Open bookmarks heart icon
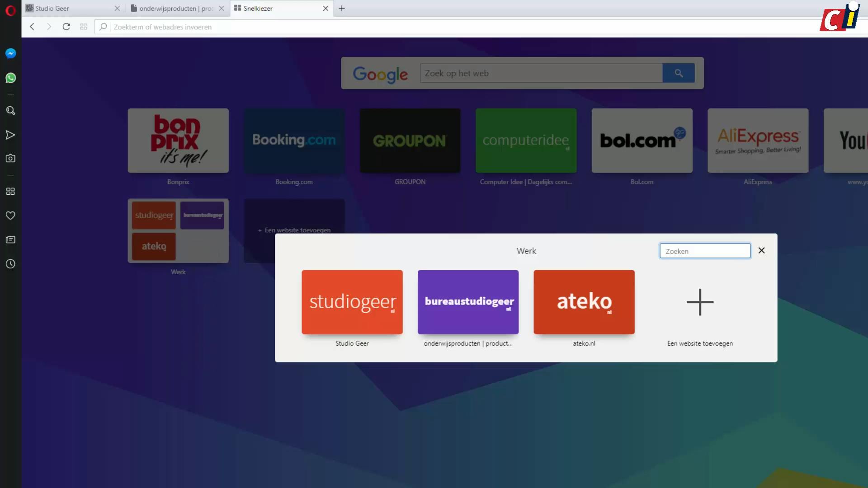The width and height of the screenshot is (868, 488). 10,216
